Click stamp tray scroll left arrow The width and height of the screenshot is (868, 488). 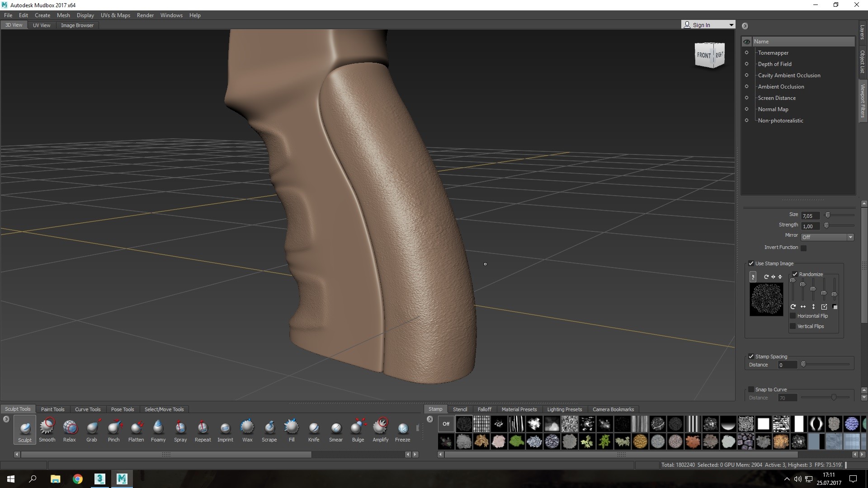(441, 455)
